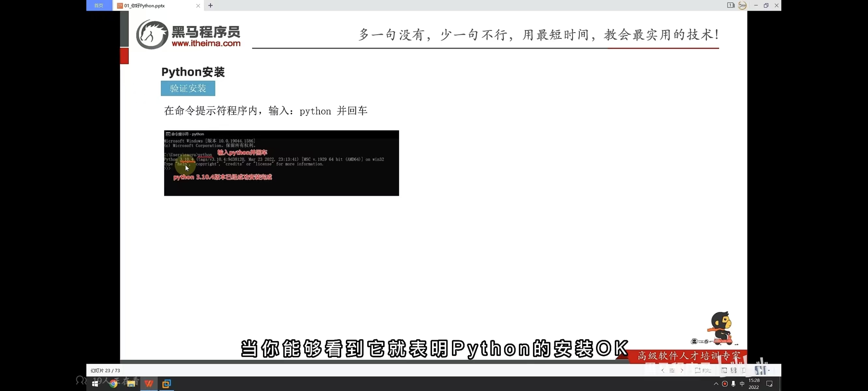The width and height of the screenshot is (868, 391).
Task: Open WPS app in taskbar
Action: [149, 384]
